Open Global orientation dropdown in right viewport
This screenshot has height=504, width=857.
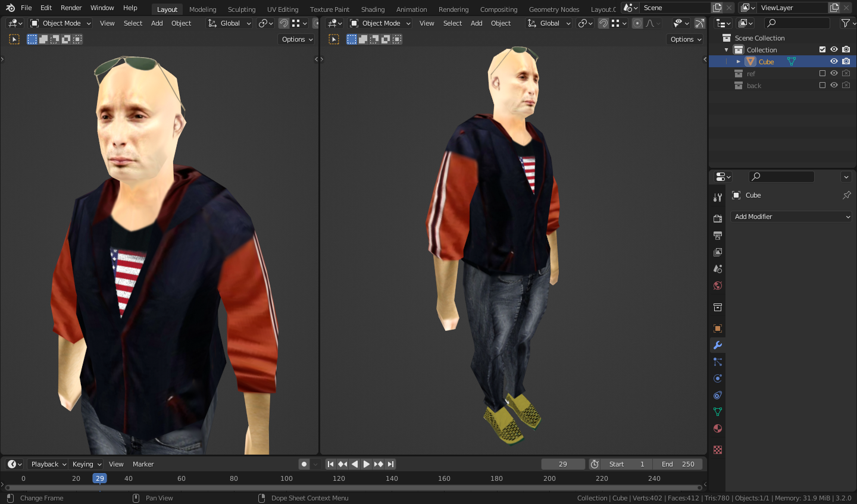(549, 23)
